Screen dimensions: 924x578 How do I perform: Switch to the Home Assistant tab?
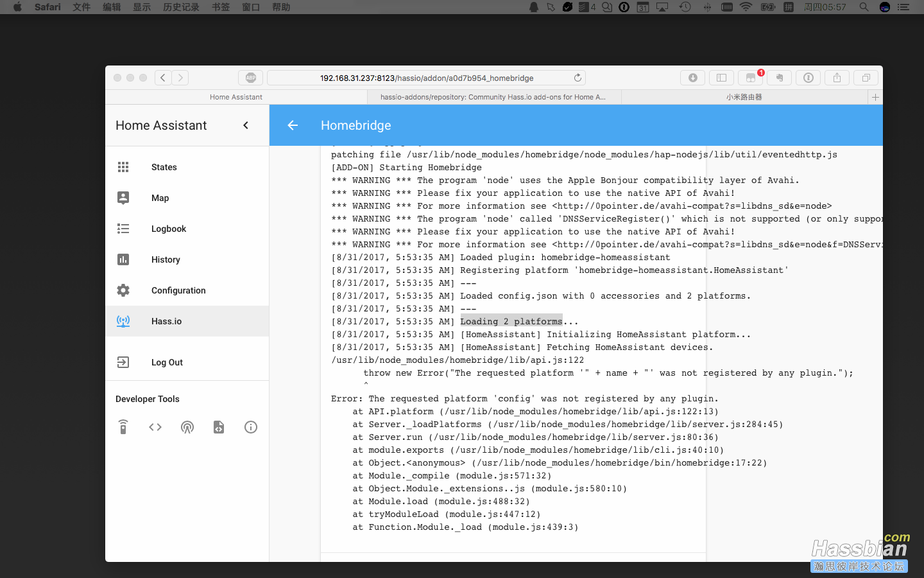(236, 97)
